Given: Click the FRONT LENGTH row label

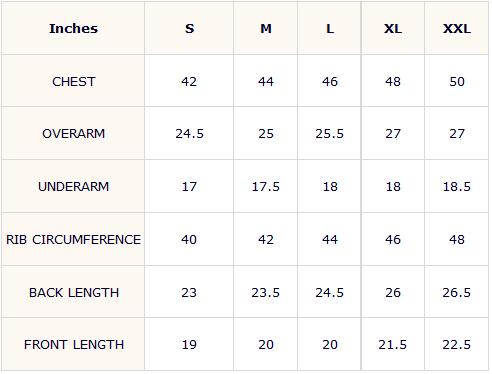Looking at the screenshot, I should click(x=74, y=345).
